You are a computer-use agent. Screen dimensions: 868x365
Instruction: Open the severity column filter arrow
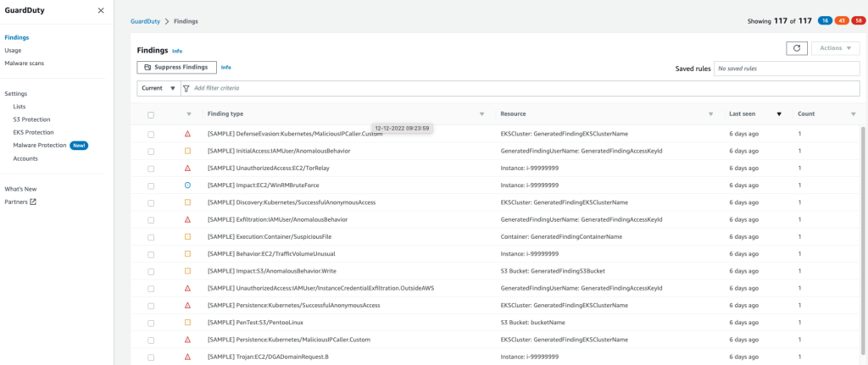(189, 114)
